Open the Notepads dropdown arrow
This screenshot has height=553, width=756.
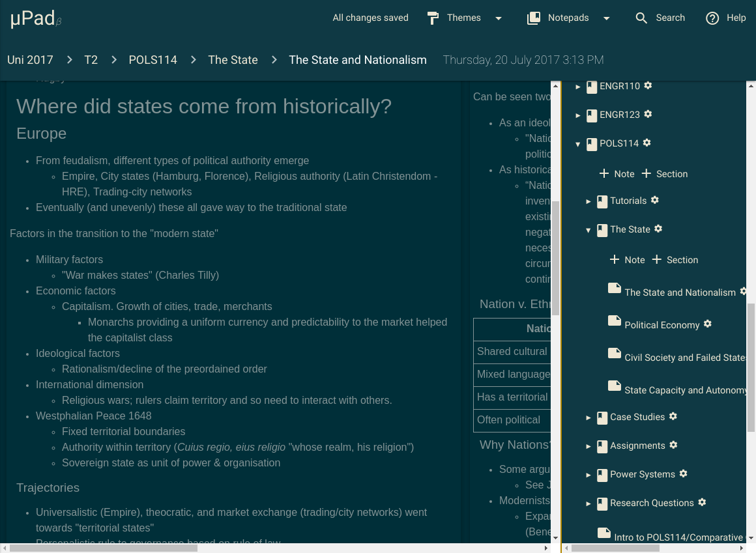[607, 18]
